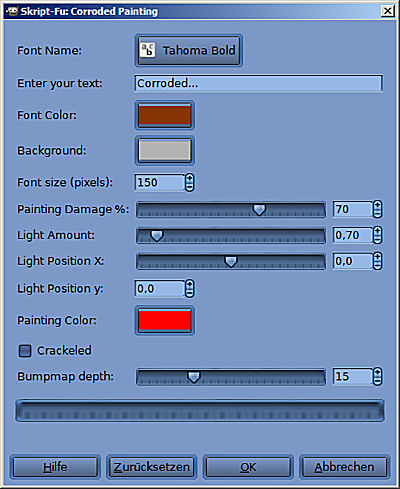The image size is (400, 489).
Task: Click the Bumpmap depth value stepper
Action: coord(377,377)
